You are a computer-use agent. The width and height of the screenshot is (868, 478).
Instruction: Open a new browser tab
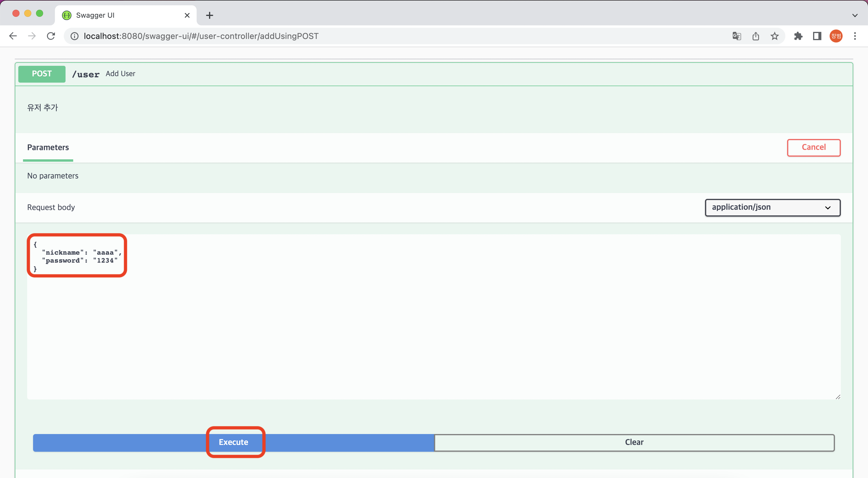pyautogui.click(x=210, y=15)
